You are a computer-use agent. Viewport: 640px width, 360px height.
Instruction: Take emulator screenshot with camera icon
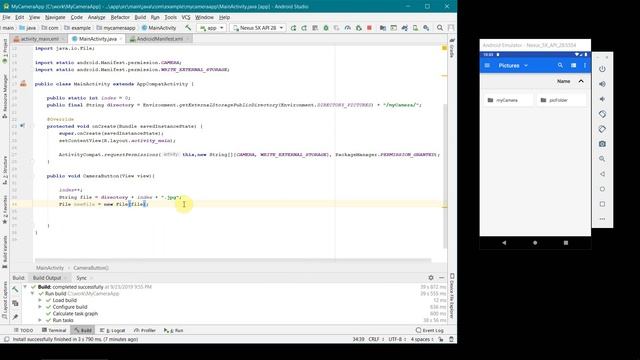point(602,144)
